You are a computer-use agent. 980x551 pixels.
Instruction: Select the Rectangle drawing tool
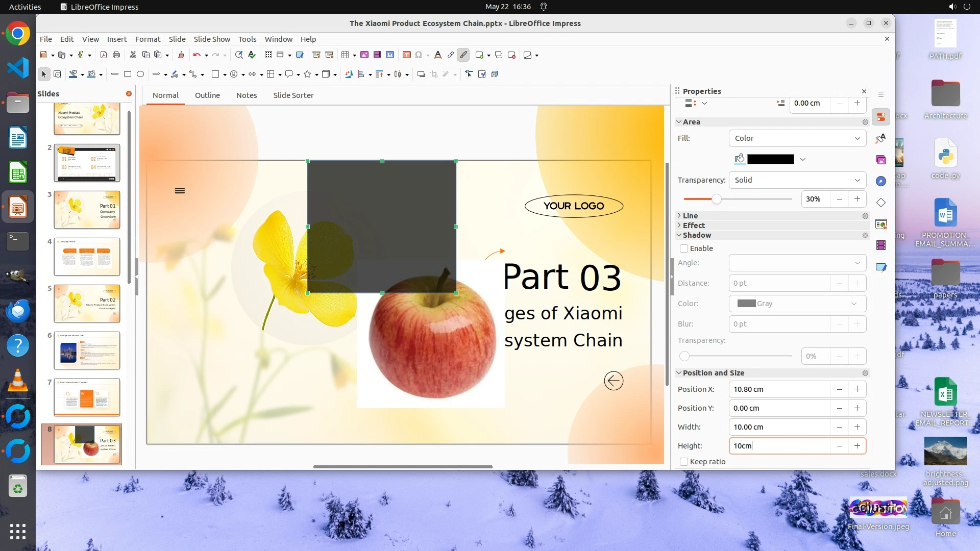pos(128,74)
